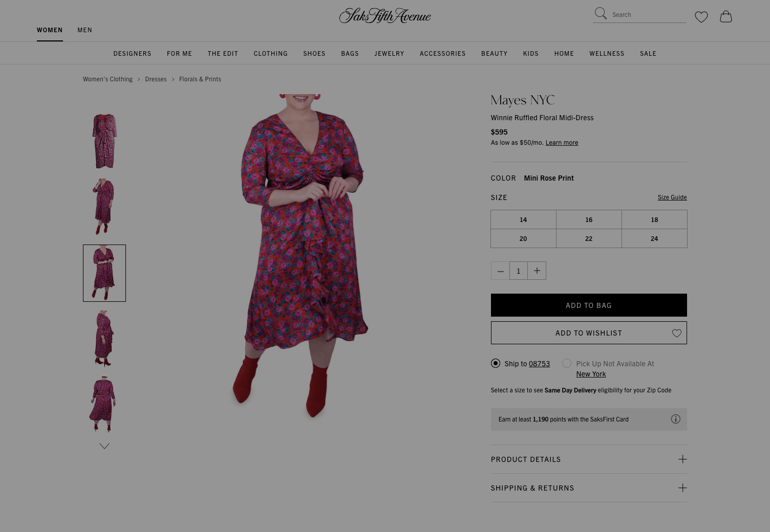View the last dress thumbnail

point(104,405)
